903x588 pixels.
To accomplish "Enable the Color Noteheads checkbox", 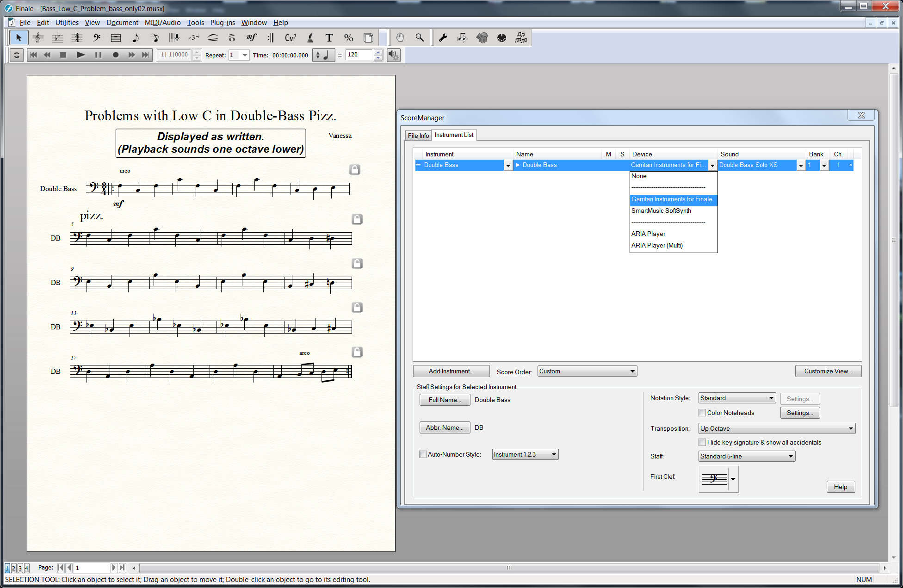I will [x=702, y=413].
